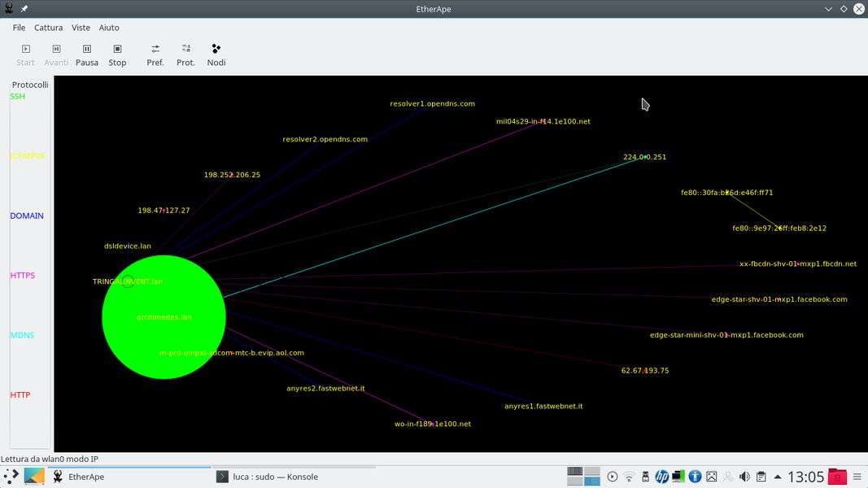Expand the Viste menu

tap(81, 28)
